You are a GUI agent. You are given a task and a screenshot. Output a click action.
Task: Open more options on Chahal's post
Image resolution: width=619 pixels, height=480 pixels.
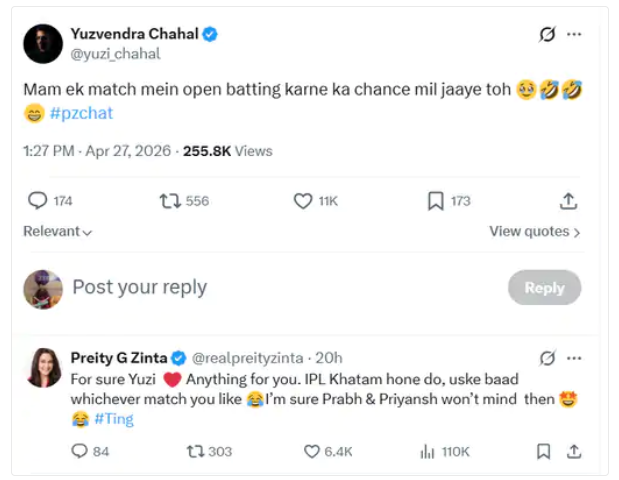574,34
